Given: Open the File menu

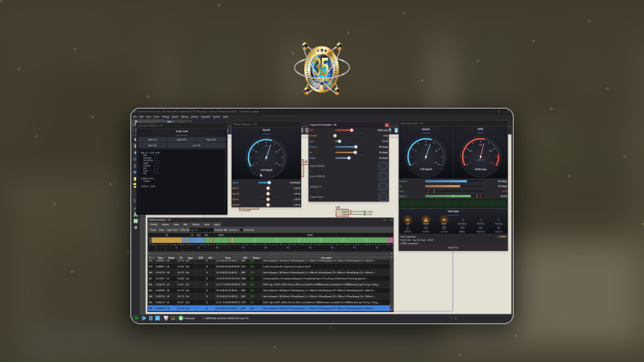Looking at the screenshot, I should [134, 117].
